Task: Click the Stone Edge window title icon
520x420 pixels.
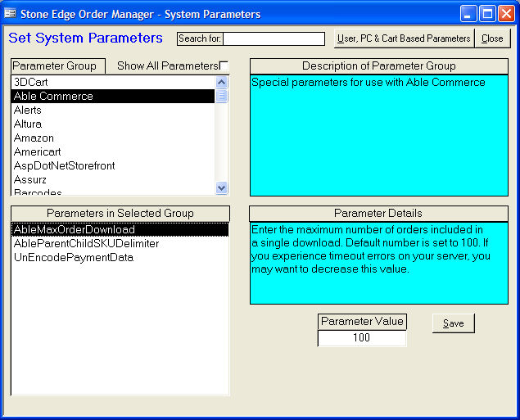Action: click(10, 14)
